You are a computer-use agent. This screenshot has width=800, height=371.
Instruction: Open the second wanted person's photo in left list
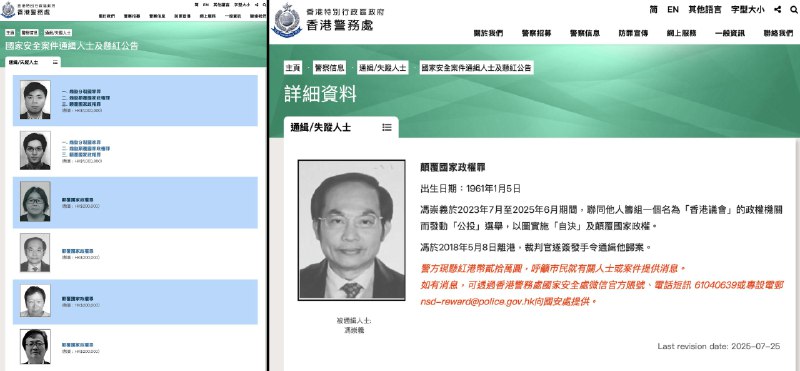click(x=35, y=150)
